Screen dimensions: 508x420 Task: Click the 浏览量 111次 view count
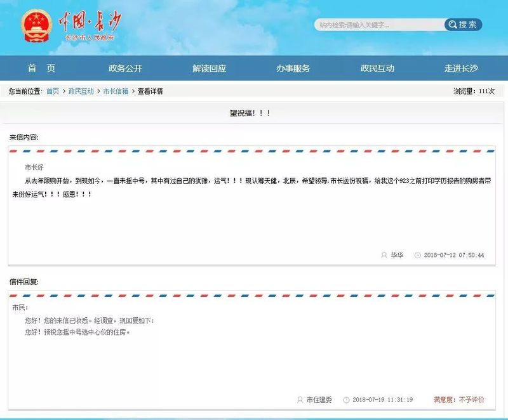(474, 91)
